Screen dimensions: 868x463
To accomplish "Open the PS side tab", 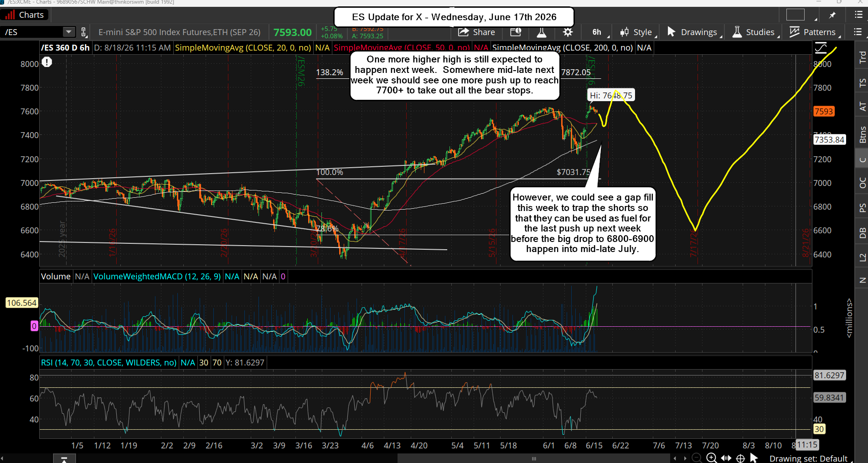I will pos(862,208).
